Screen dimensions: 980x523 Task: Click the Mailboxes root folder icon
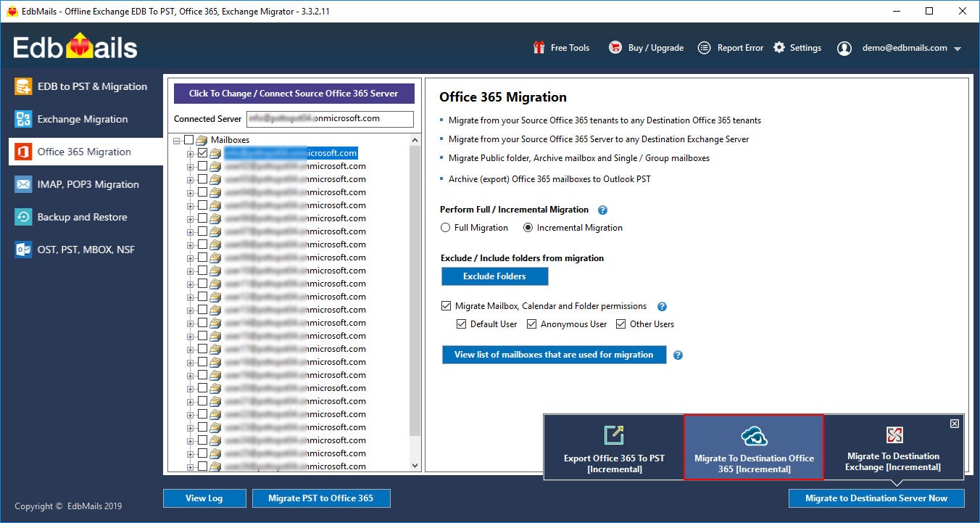click(x=202, y=140)
